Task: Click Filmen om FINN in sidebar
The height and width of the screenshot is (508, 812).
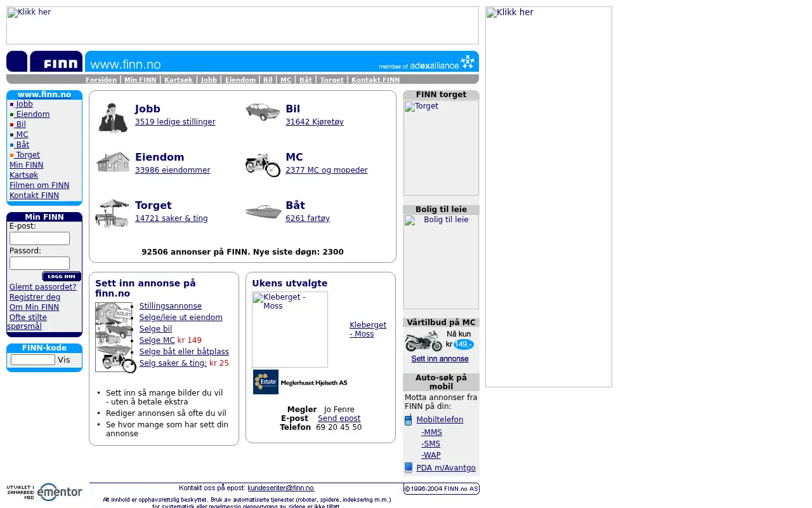Action: (x=39, y=185)
